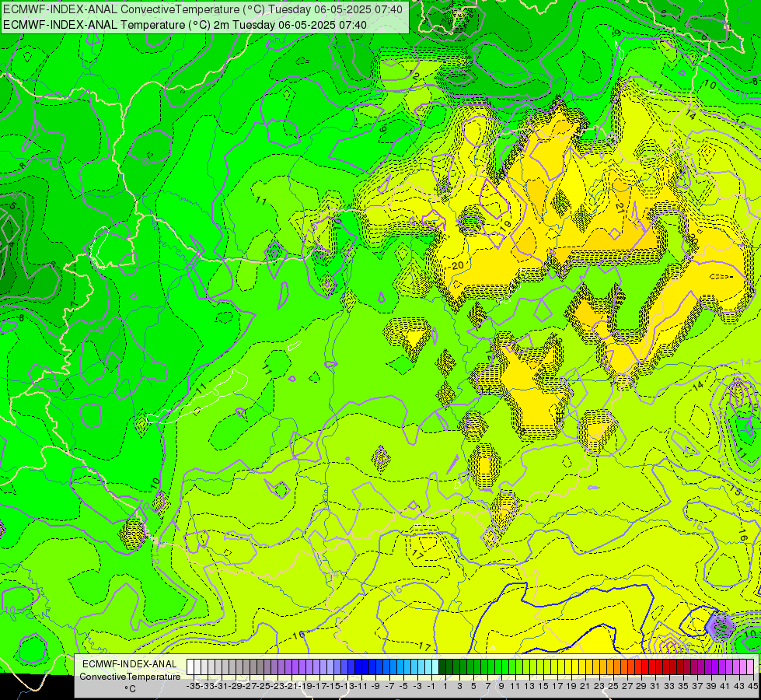Pick the white first swatch of legend scale
761x700 pixels.
tap(190, 667)
